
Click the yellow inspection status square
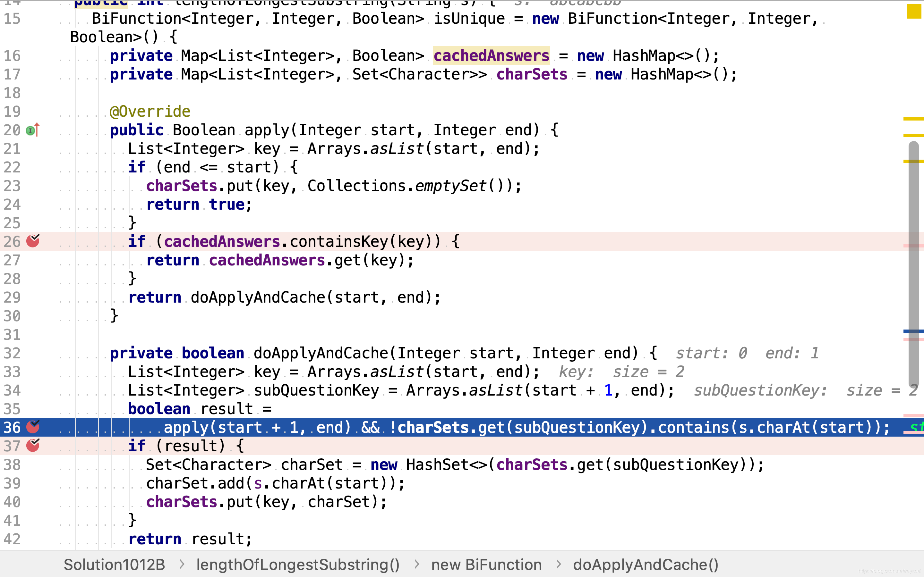click(x=914, y=11)
